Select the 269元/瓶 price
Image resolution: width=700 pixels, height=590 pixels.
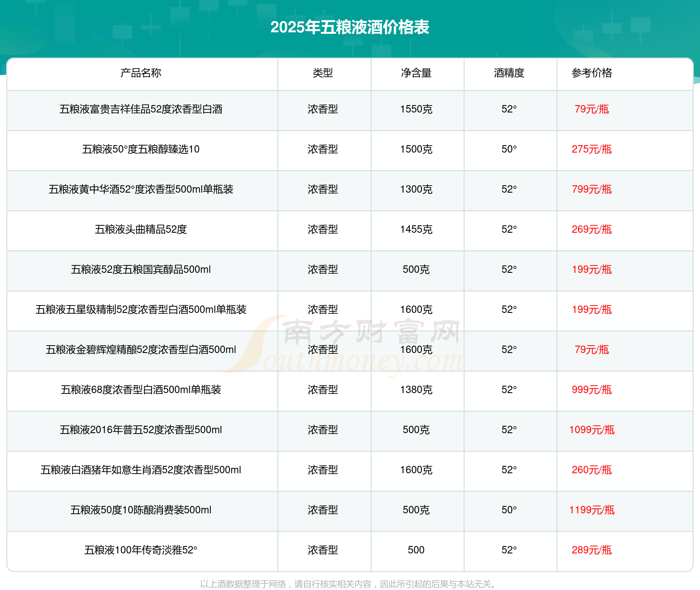pos(592,229)
